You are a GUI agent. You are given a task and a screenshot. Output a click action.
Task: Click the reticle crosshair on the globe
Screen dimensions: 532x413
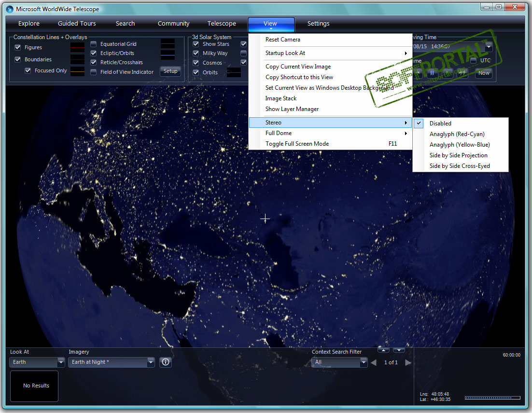[265, 219]
